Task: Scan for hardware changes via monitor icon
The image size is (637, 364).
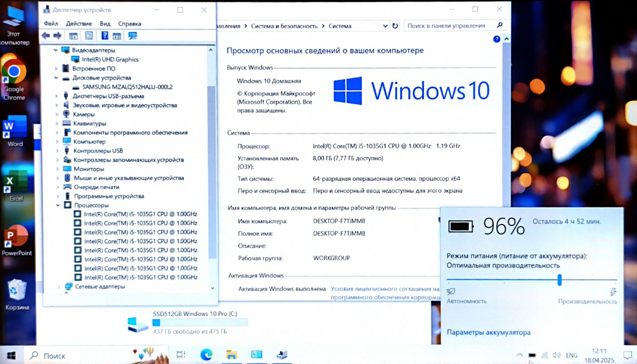Action: (x=133, y=36)
